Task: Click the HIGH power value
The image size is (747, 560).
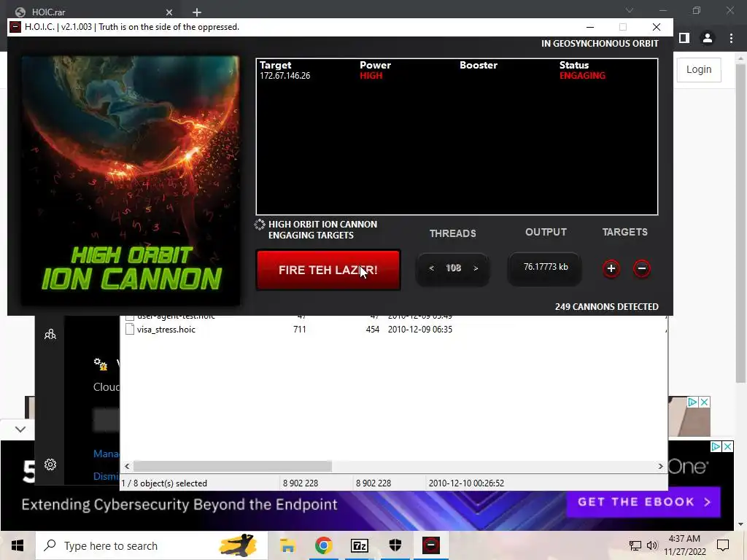Action: click(371, 76)
